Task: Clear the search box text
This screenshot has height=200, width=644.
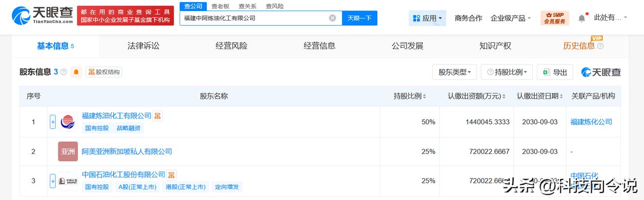Action: pos(333,18)
